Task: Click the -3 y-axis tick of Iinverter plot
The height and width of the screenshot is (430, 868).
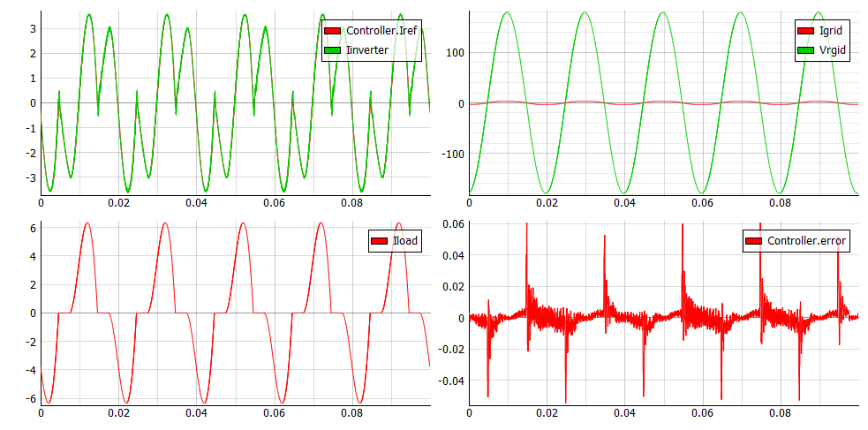Action: (x=28, y=178)
